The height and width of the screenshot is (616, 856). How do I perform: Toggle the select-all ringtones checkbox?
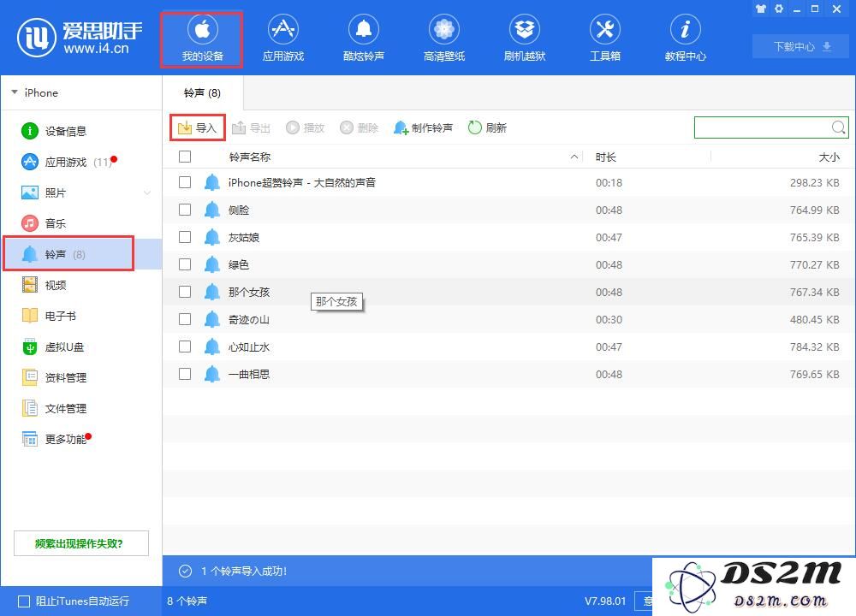pyautogui.click(x=185, y=157)
